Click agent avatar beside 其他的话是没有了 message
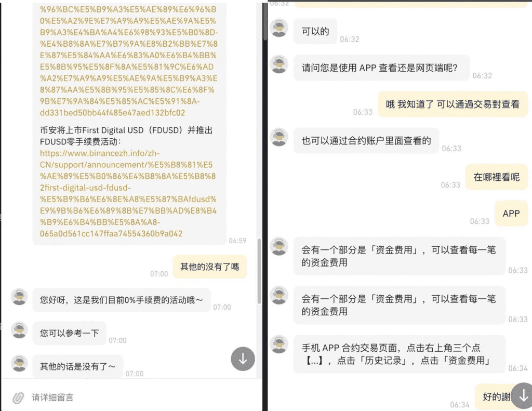Viewport: 532px width, 411px height. tap(19, 363)
